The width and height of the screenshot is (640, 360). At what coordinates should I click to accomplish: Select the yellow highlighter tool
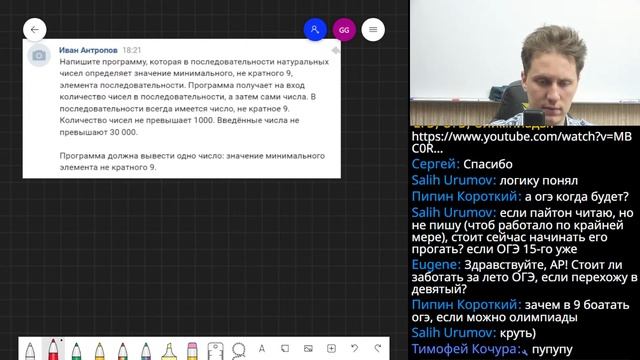tap(169, 351)
